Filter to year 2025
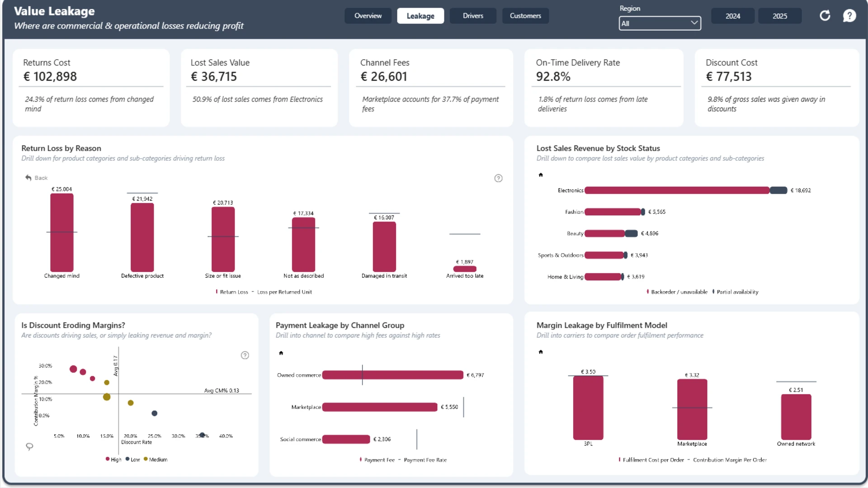Screen dimensions: 868x488 (780, 16)
